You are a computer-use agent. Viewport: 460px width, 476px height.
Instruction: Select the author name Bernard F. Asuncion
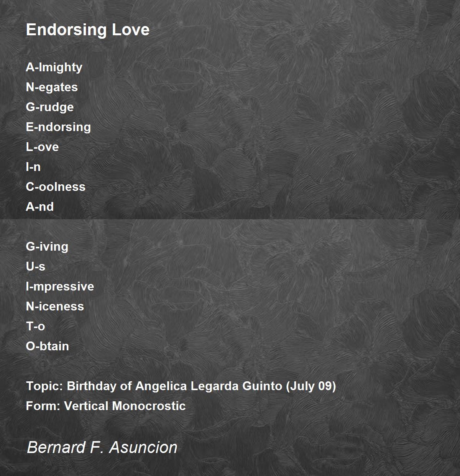[102, 447]
